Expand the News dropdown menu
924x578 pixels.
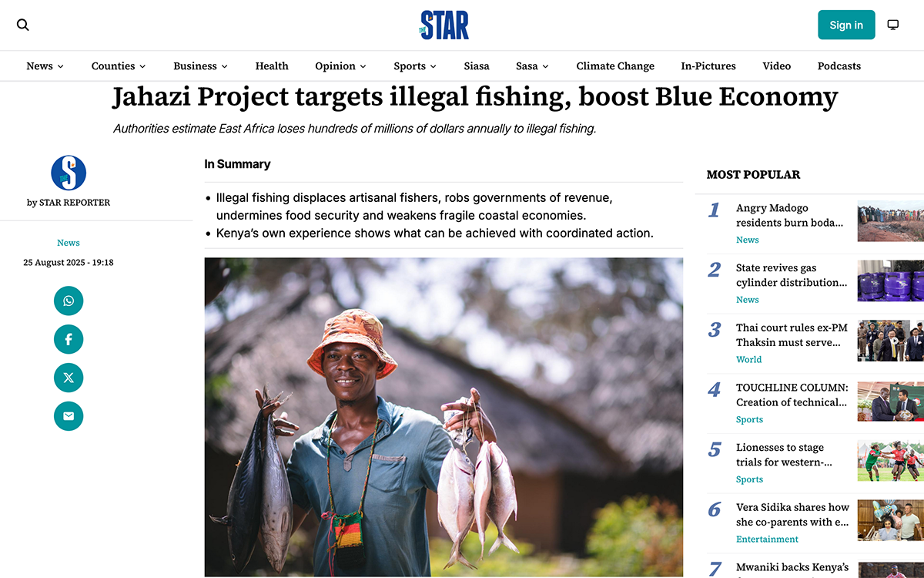45,66
